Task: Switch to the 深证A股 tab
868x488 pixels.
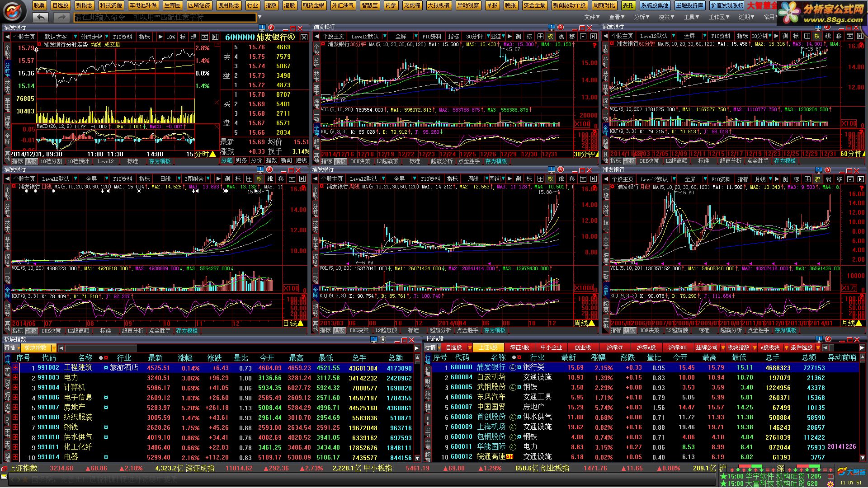Action: 519,347
